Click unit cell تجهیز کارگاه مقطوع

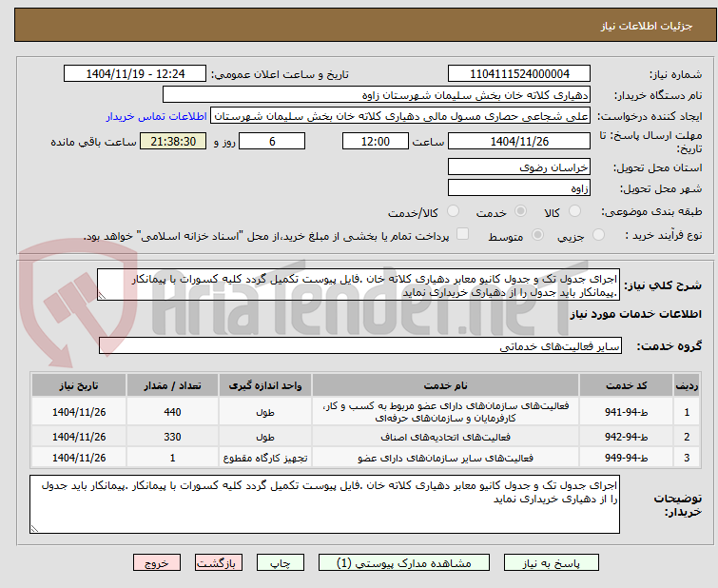pyautogui.click(x=265, y=458)
